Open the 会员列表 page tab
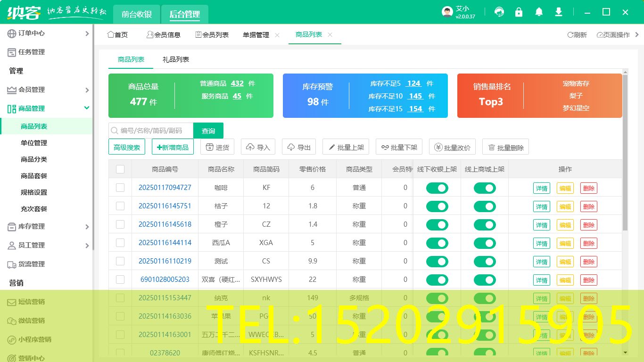The image size is (644, 362). (212, 35)
